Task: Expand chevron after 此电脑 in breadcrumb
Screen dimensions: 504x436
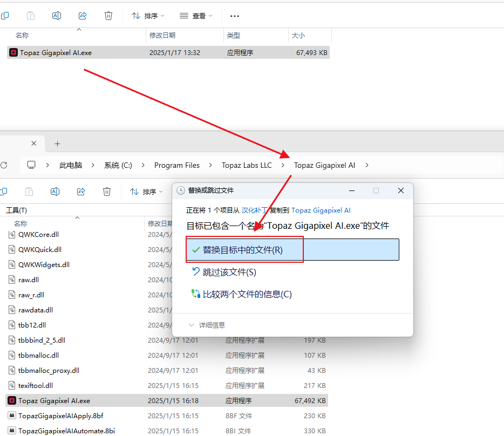Action: [93, 165]
